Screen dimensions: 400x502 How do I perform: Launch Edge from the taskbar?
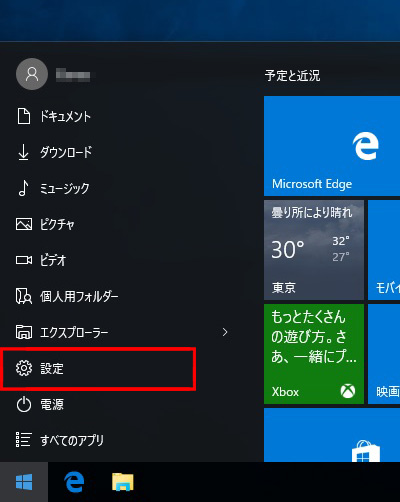tap(74, 482)
